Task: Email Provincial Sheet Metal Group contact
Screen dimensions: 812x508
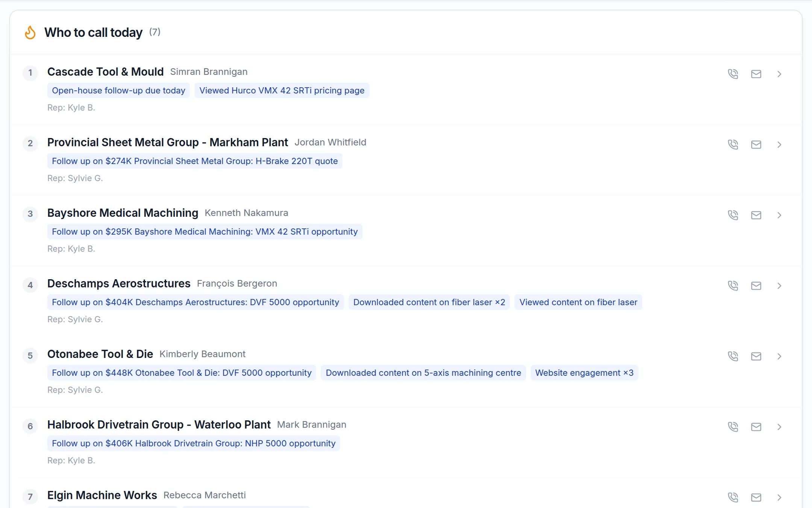Action: point(756,144)
